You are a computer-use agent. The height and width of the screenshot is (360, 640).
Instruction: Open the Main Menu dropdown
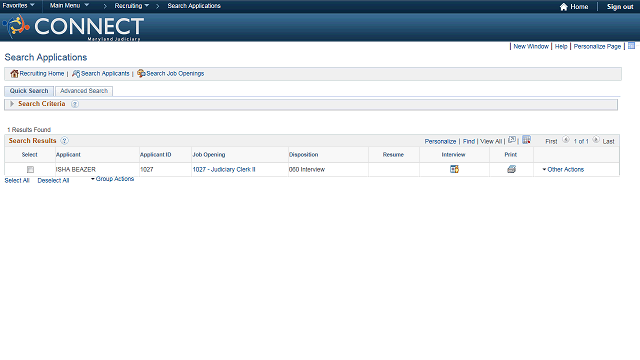tap(69, 6)
